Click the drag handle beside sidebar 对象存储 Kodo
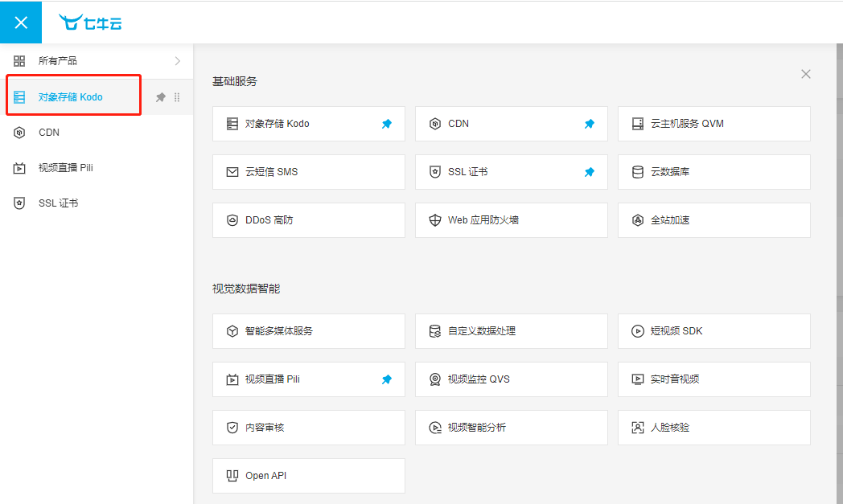 click(x=177, y=97)
